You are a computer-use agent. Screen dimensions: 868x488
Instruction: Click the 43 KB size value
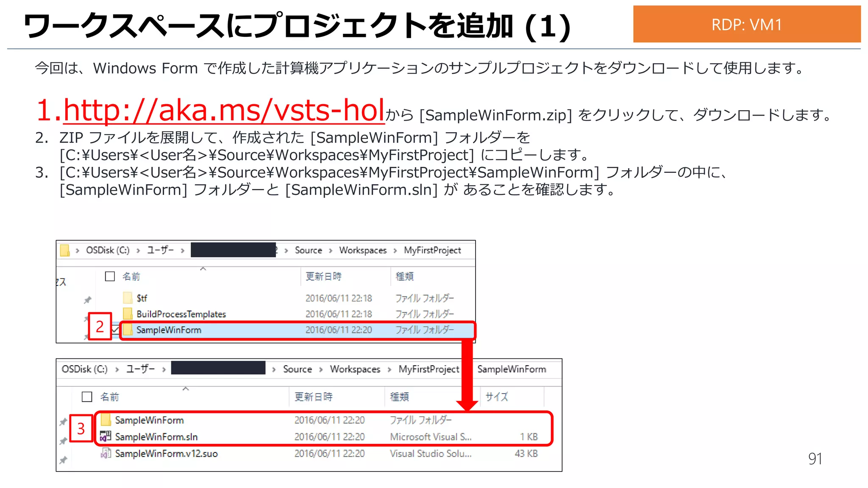tap(526, 453)
